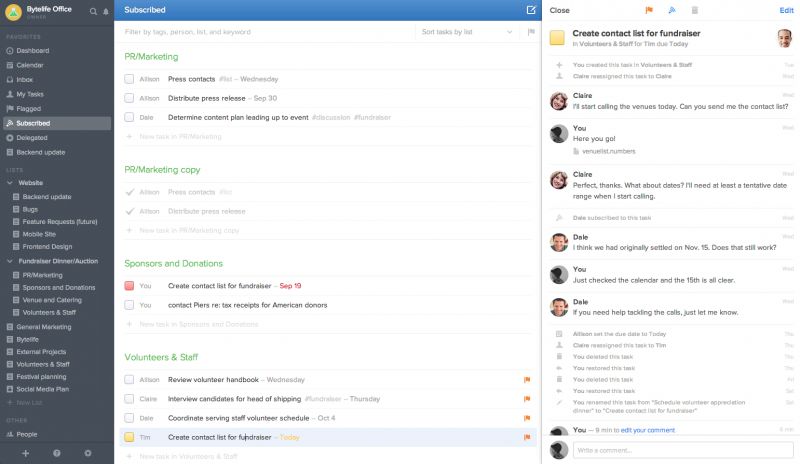Check off Interview candidates for head of shipping
The height and width of the screenshot is (464, 800).
129,399
